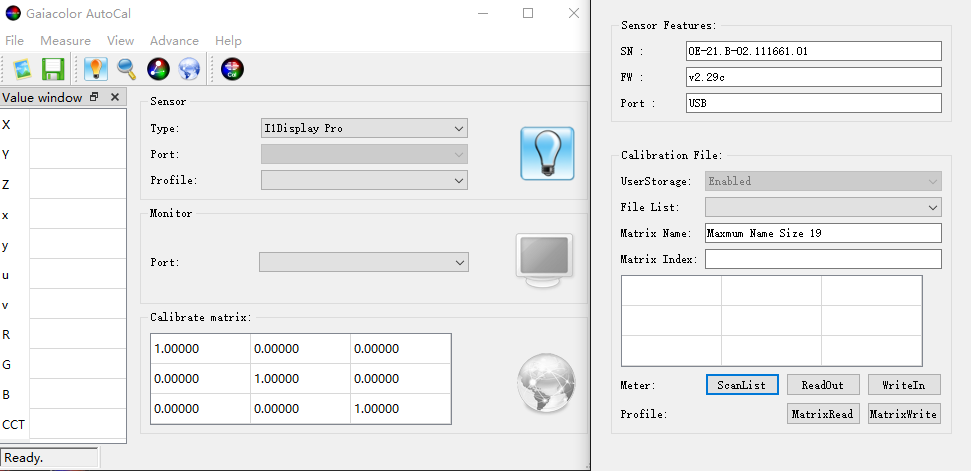Select the center 1.00000 matrix cell

[x=300, y=378]
